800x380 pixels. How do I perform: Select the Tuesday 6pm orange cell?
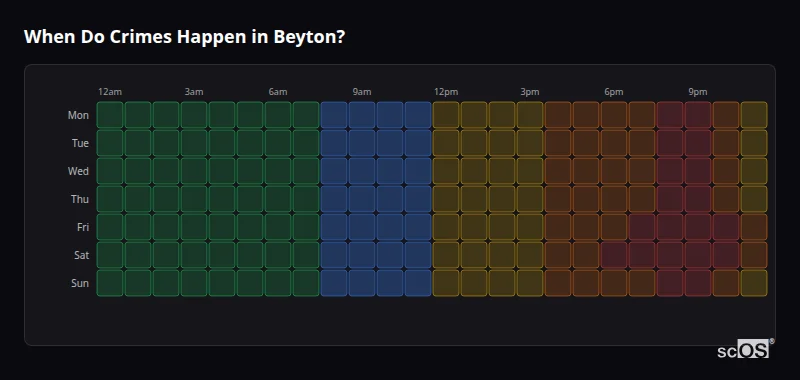[614, 143]
